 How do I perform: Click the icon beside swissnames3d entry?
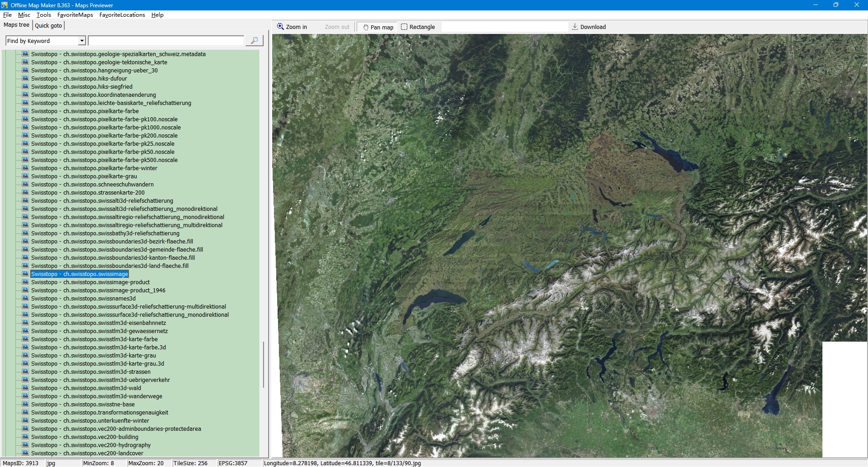coord(25,299)
